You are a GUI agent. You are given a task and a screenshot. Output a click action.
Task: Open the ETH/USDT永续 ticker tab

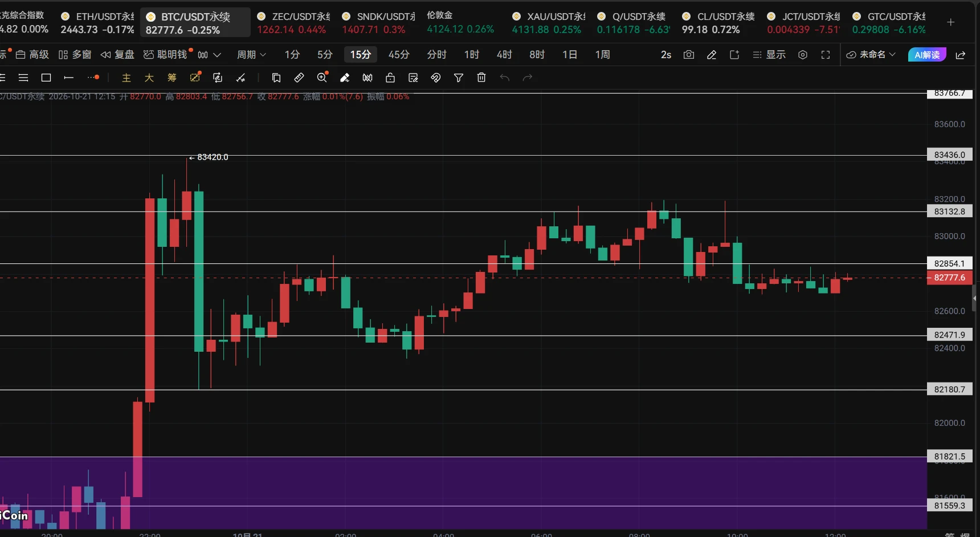tap(97, 23)
